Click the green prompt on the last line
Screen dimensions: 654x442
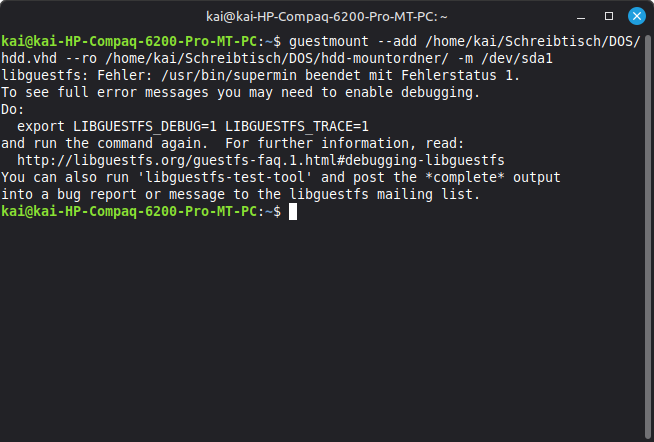(x=141, y=212)
